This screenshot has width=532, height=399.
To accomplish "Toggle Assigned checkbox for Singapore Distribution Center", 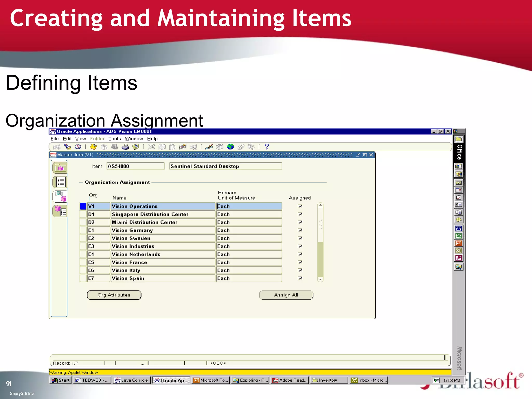I will [300, 214].
